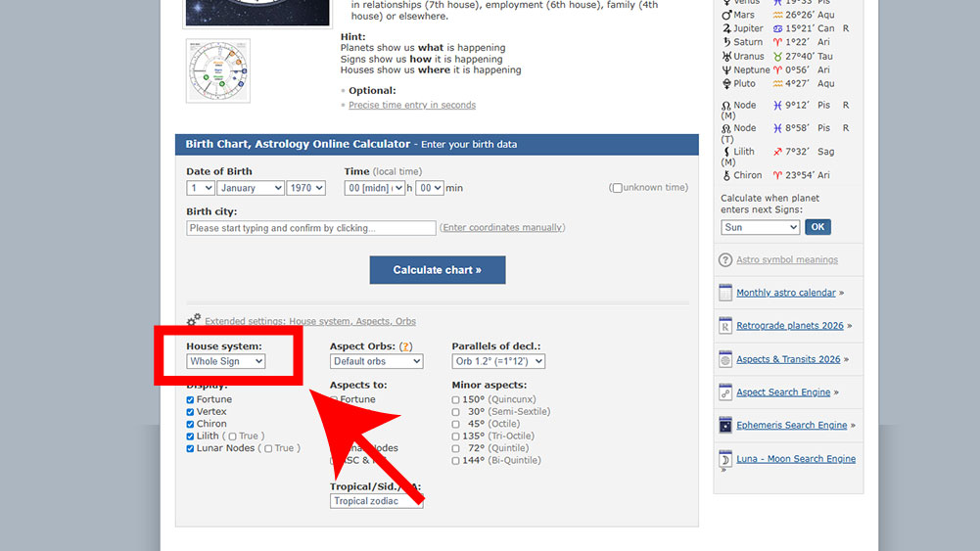
Task: Expand the Aspect Orbs dropdown
Action: (x=376, y=361)
